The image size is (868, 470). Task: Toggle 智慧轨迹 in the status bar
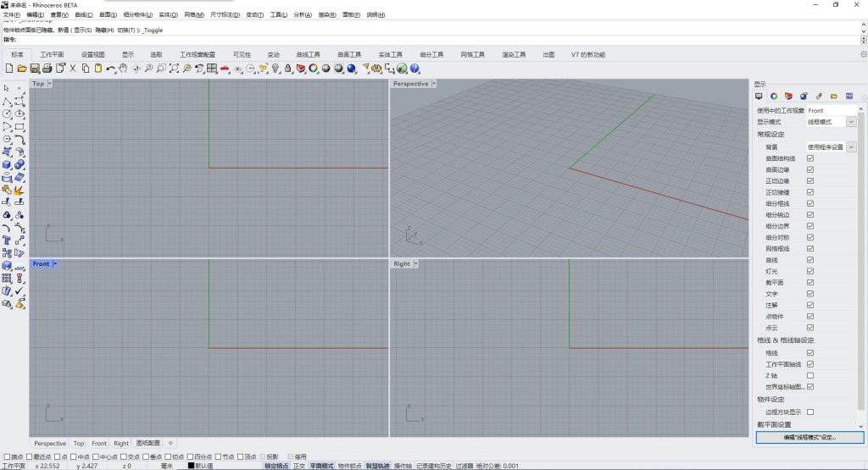click(377, 466)
